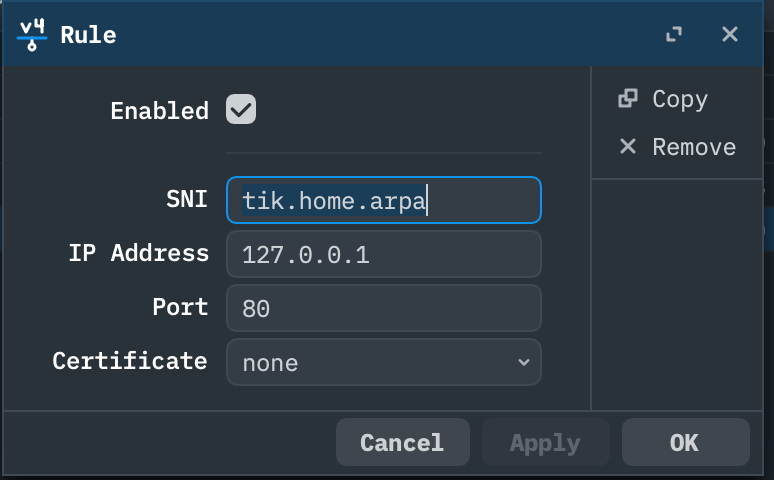
Task: Click the Copy text label
Action: (680, 99)
